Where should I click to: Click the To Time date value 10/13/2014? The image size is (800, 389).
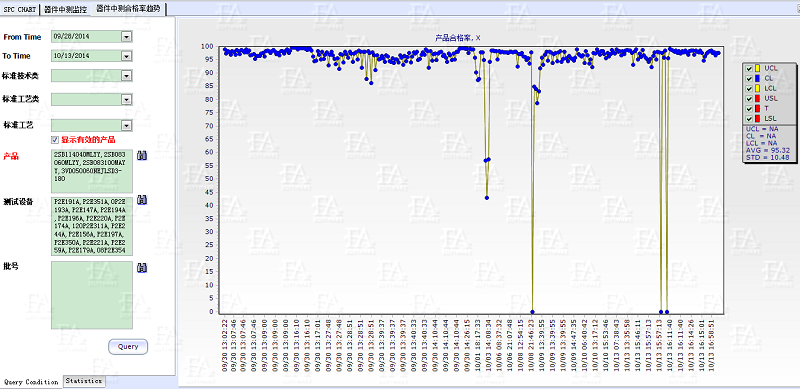click(x=71, y=56)
